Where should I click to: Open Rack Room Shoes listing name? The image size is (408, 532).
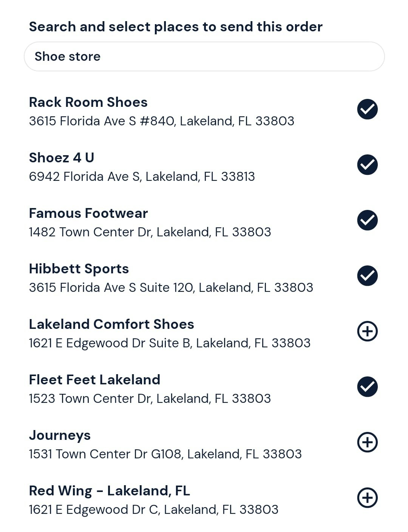pyautogui.click(x=88, y=102)
